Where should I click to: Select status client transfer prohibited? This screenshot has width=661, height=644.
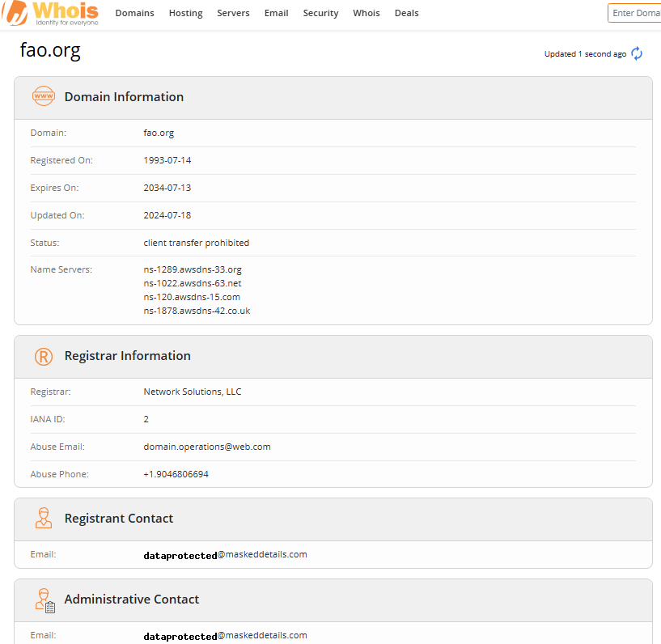click(x=196, y=243)
